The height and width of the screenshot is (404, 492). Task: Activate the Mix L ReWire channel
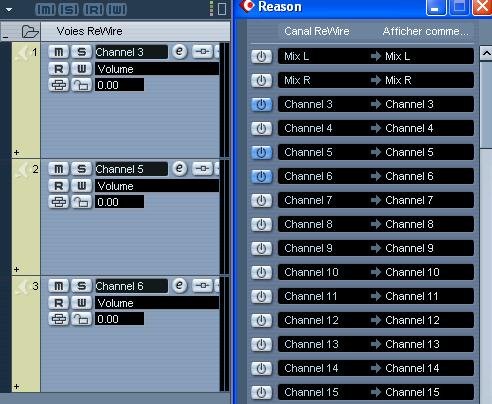pos(261,56)
